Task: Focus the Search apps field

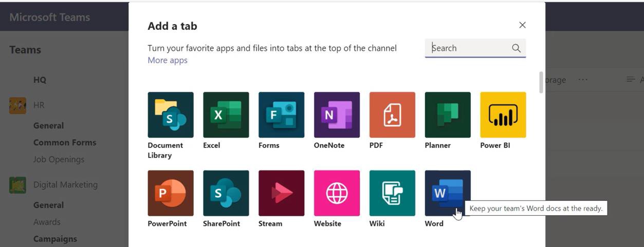Action: 475,48
